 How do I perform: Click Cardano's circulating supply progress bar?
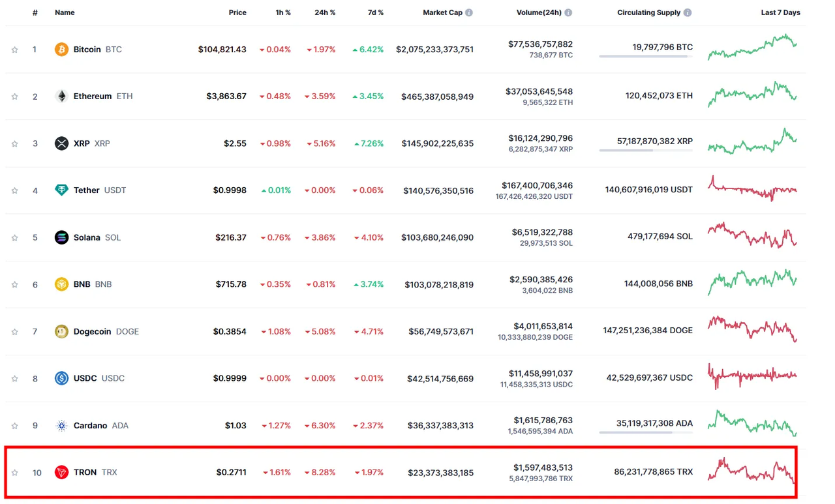[x=646, y=432]
